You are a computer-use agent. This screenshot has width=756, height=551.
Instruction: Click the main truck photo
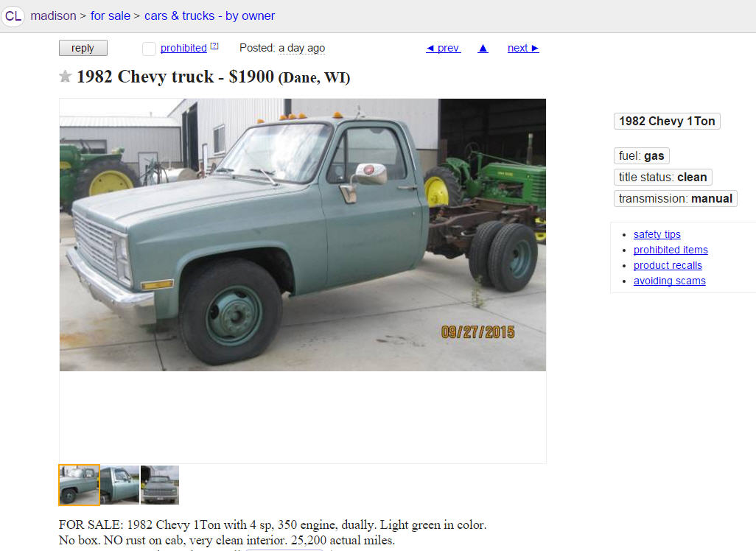303,235
